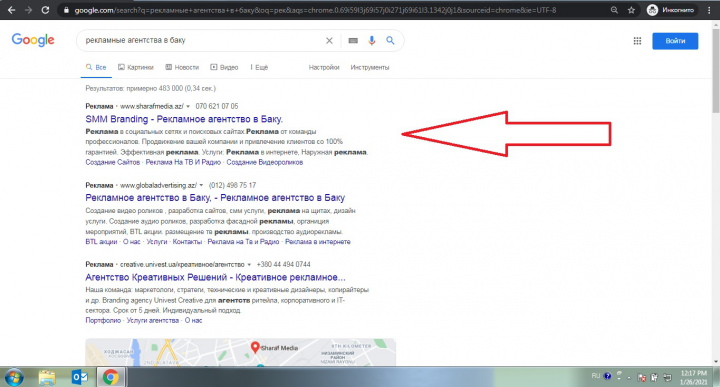
Task: Select the Все search tab
Action: pos(96,67)
